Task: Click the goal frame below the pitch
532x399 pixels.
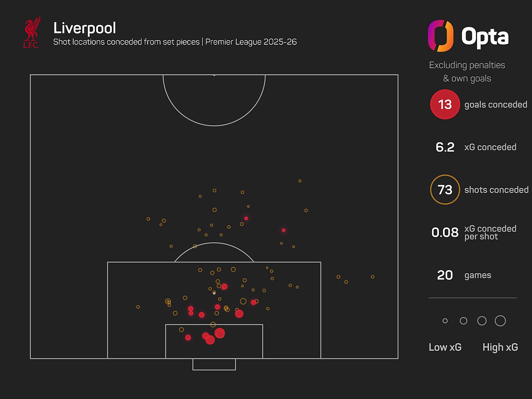Action: pyautogui.click(x=214, y=364)
